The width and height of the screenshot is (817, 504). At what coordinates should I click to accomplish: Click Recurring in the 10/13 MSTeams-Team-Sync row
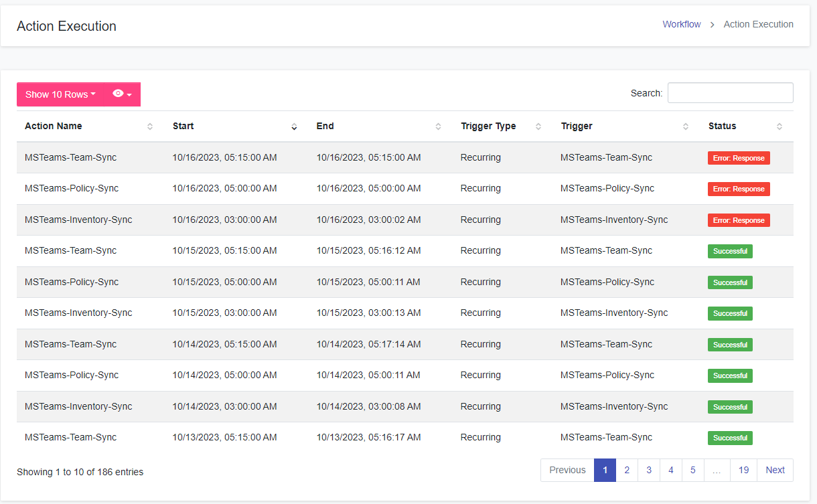480,437
